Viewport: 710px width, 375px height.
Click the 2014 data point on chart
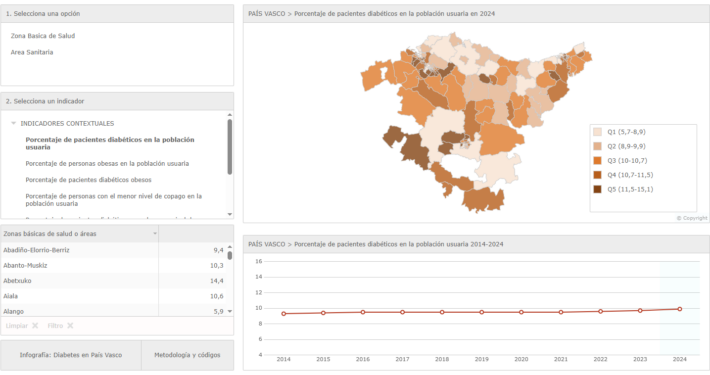point(283,313)
